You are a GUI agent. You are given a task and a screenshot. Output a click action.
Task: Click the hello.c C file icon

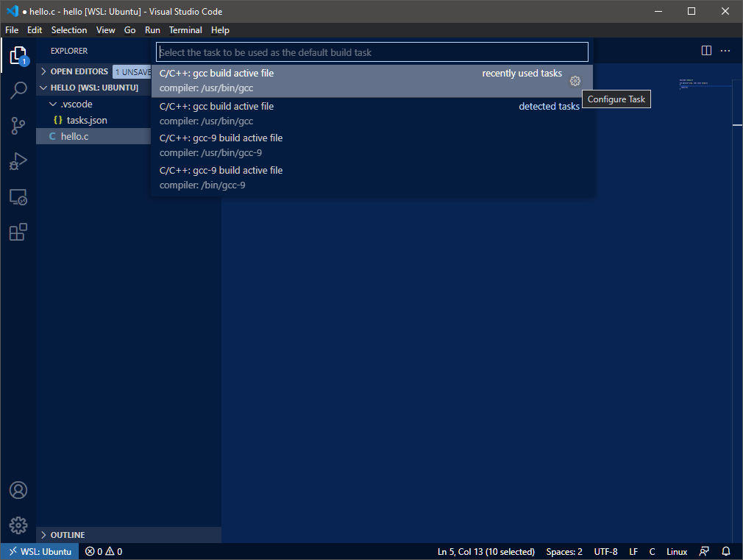tap(52, 137)
